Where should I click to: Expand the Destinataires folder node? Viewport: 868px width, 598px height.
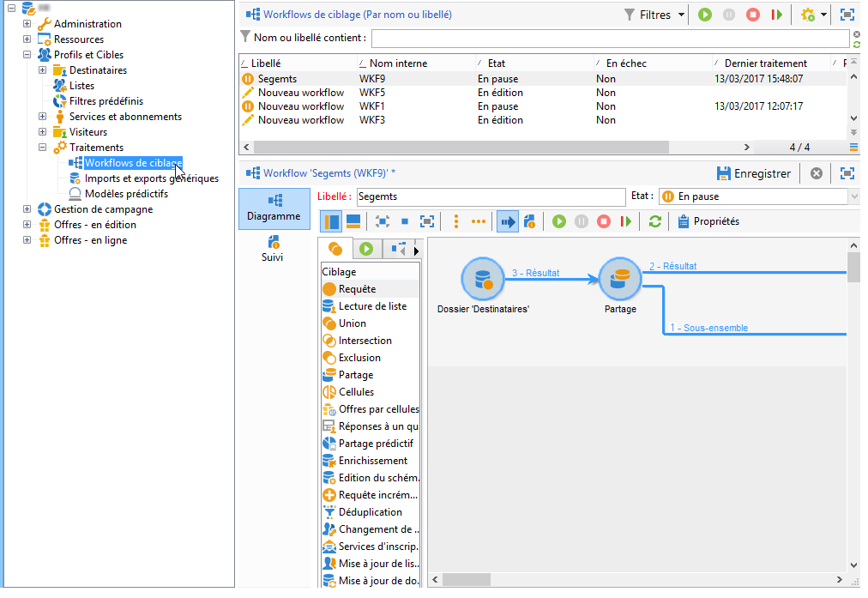click(x=42, y=70)
